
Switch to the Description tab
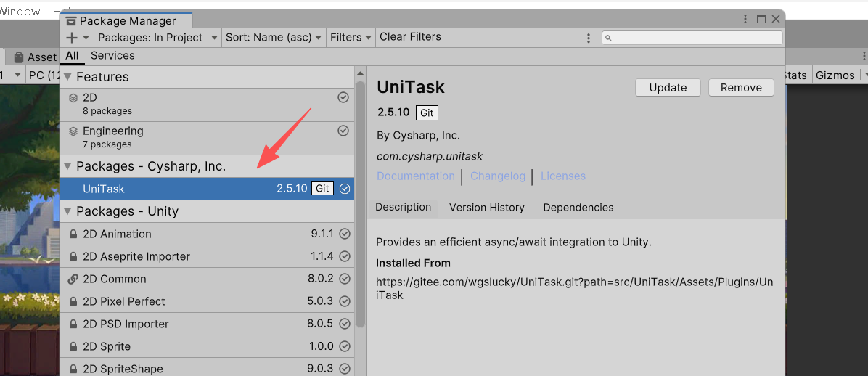coord(403,207)
